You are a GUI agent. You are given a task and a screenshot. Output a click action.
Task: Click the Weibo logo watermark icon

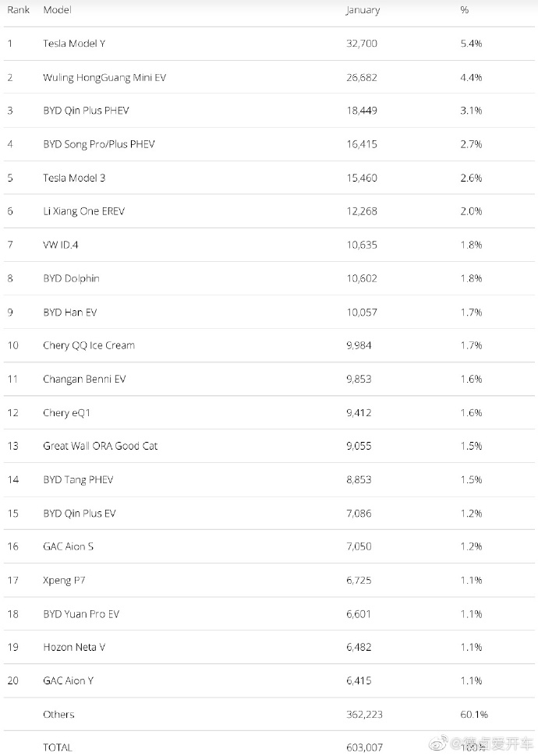[438, 741]
